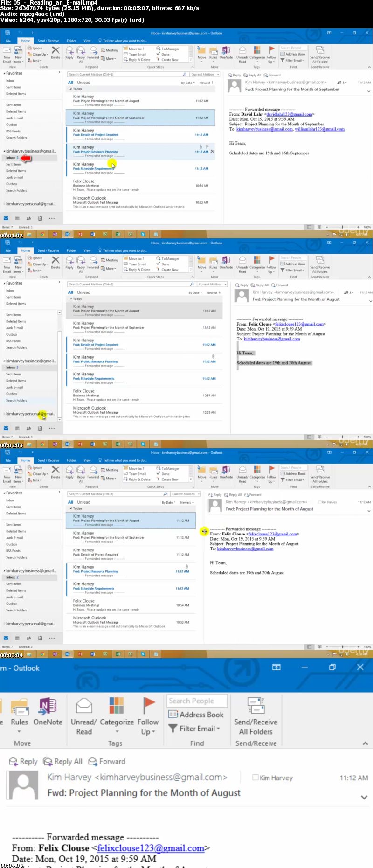Collapse the ribbon caret in enlarged frame
The width and height of the screenshot is (373, 868).
[x=365, y=743]
